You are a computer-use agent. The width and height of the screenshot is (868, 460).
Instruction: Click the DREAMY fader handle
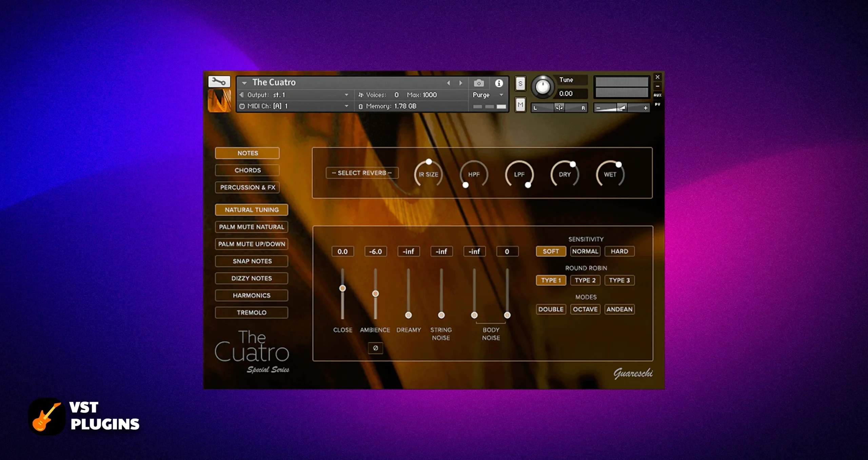coord(409,315)
